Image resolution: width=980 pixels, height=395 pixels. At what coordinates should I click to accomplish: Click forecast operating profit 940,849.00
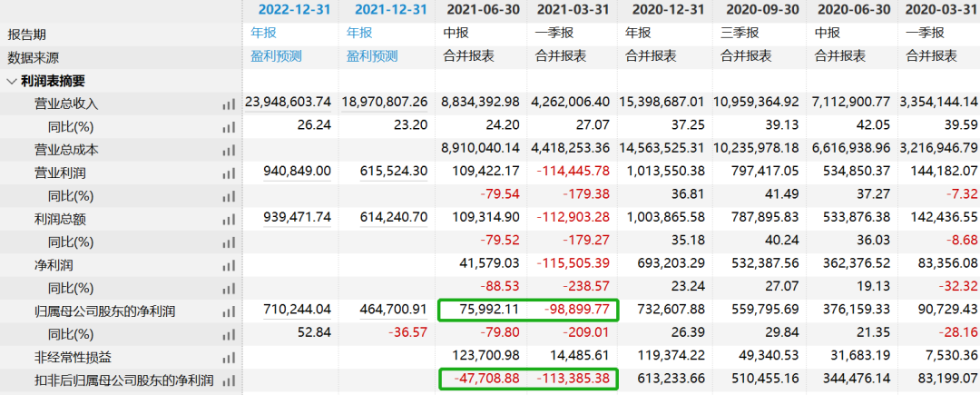coord(297,173)
